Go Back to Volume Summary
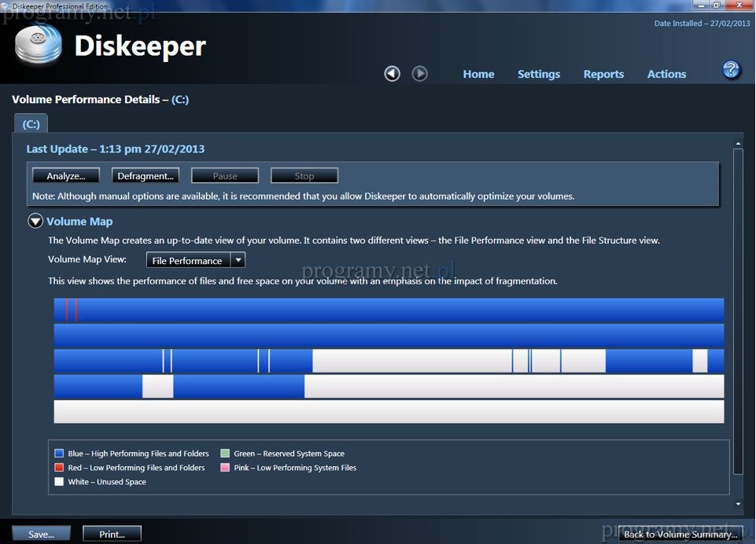Image resolution: width=756 pixels, height=544 pixels. 680,535
